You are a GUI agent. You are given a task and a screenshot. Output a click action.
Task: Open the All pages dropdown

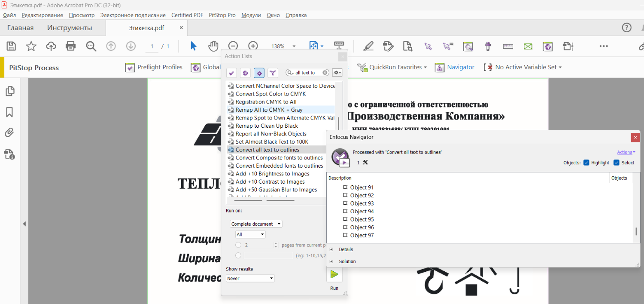(250, 234)
